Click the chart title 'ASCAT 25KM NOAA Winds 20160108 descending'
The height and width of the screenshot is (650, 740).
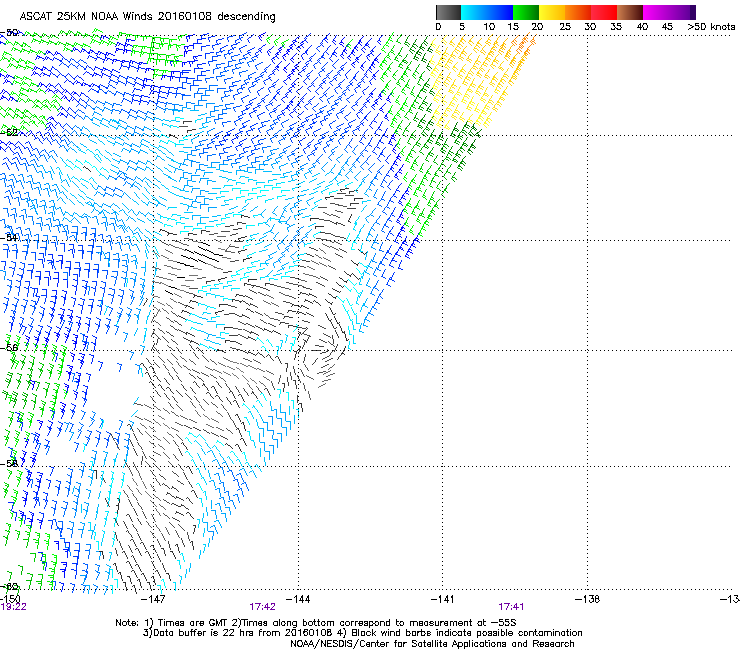pos(147,16)
